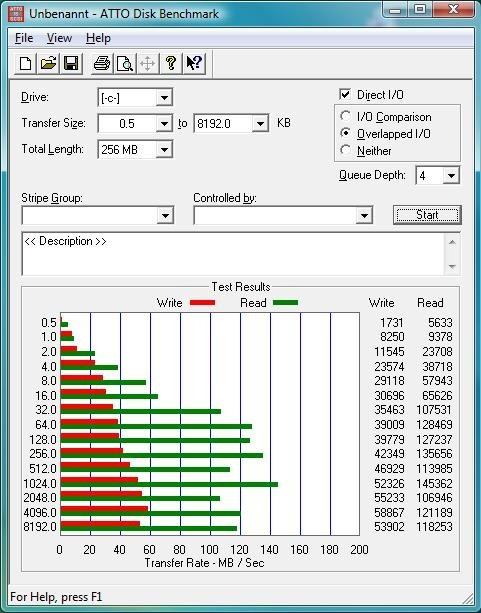Click the write value 42349
This screenshot has width=481, height=613.
tap(389, 454)
